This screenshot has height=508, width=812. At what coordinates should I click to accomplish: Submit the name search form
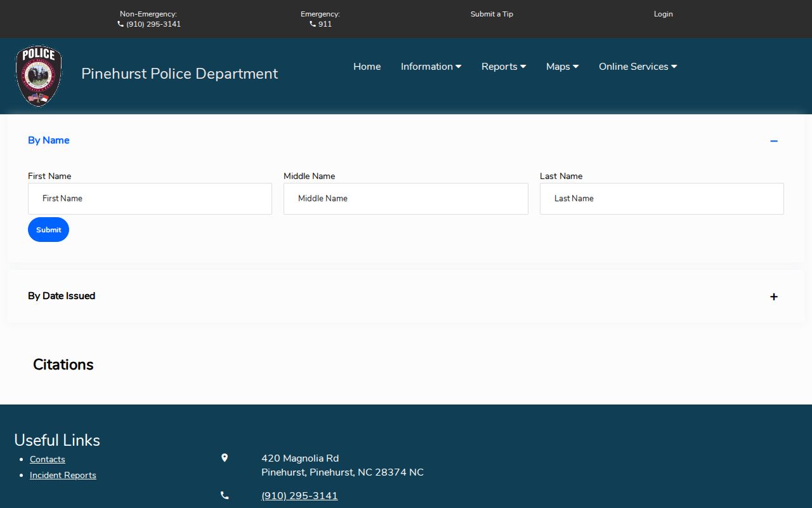[x=48, y=230]
